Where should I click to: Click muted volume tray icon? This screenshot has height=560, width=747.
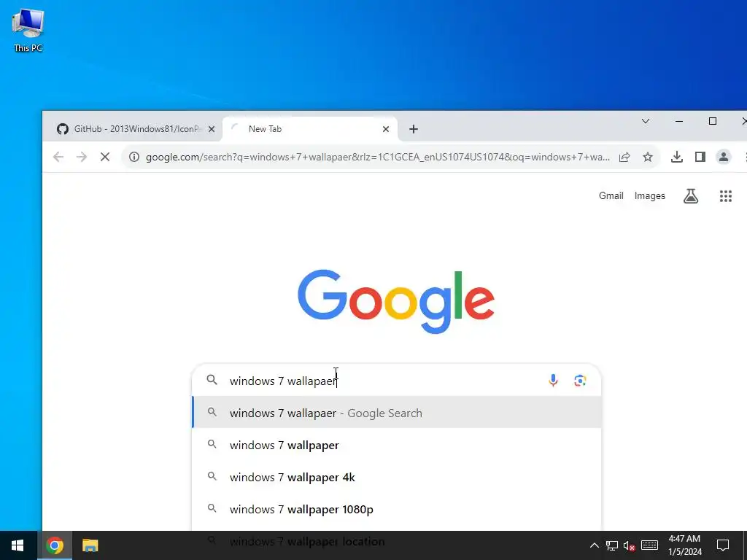coord(630,545)
